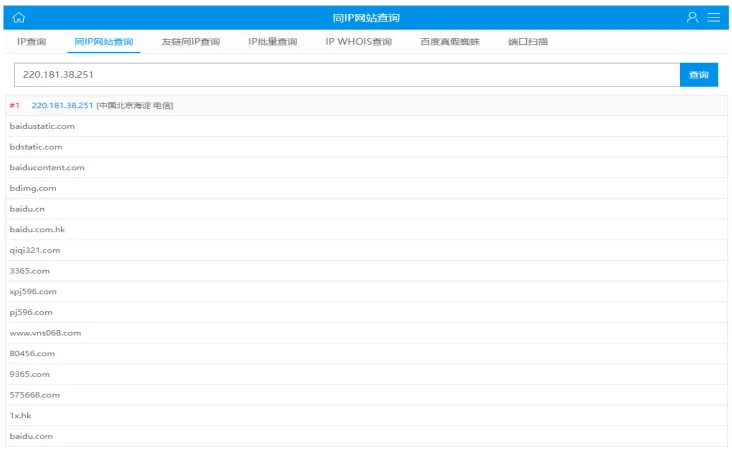Open the 220.181.38.251 result link
This screenshot has height=455, width=732.
[63, 105]
